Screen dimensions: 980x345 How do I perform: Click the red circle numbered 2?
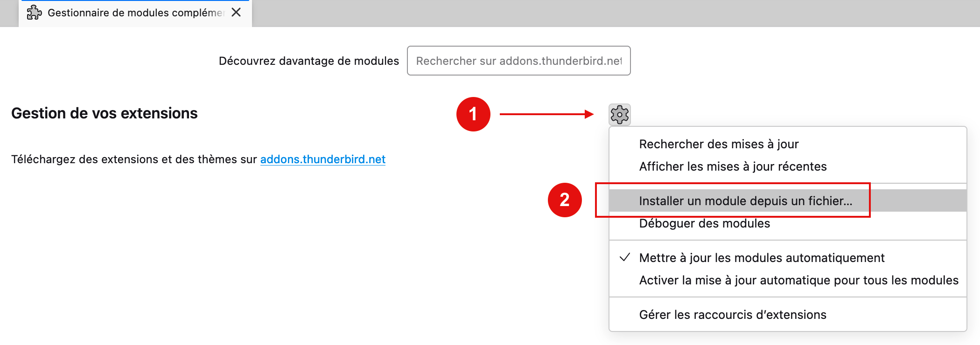coord(565,200)
